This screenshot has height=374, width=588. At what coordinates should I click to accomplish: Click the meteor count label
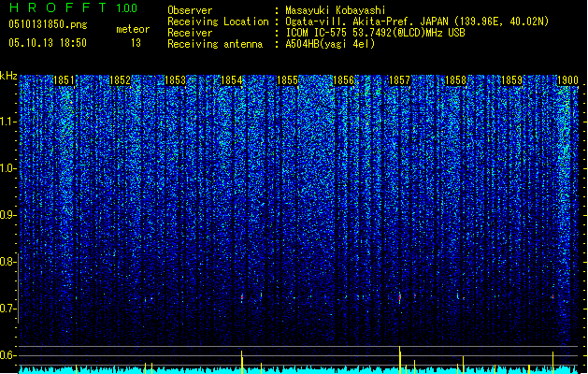pyautogui.click(x=133, y=29)
